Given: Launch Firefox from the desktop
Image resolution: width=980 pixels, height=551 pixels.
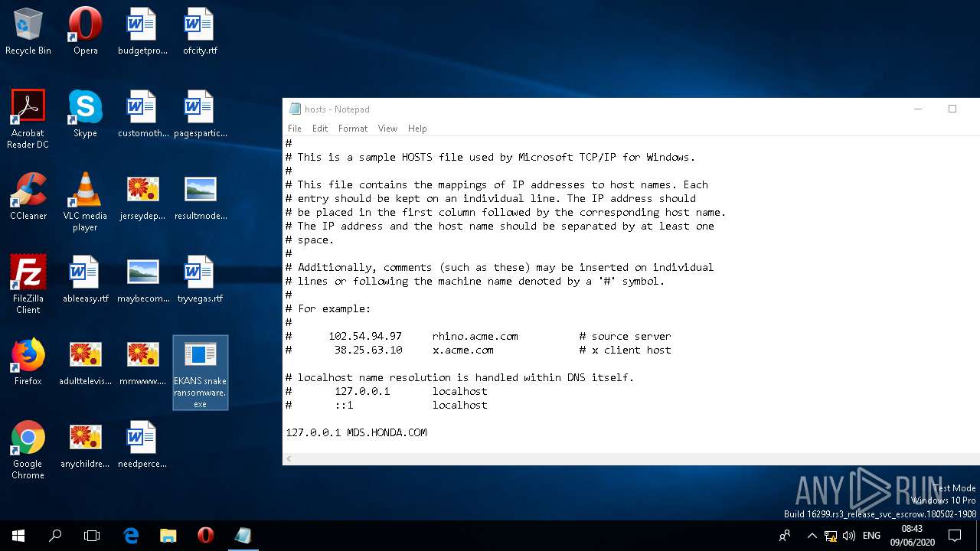Looking at the screenshot, I should pyautogui.click(x=28, y=362).
